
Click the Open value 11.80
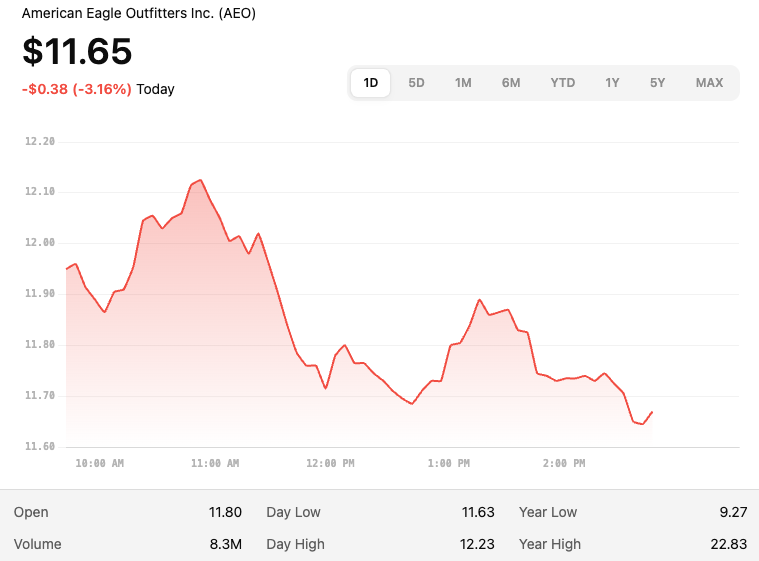(225, 512)
